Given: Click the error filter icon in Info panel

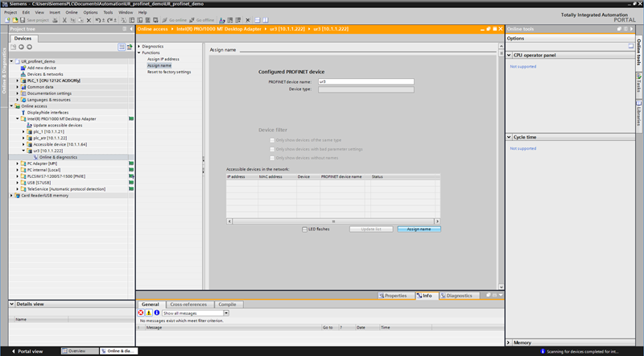Looking at the screenshot, I should (141, 313).
